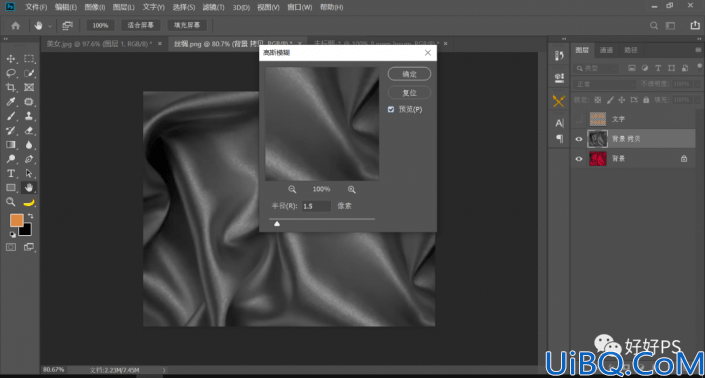The width and height of the screenshot is (705, 378).
Task: Select the Horizontal Type tool
Action: 11,173
